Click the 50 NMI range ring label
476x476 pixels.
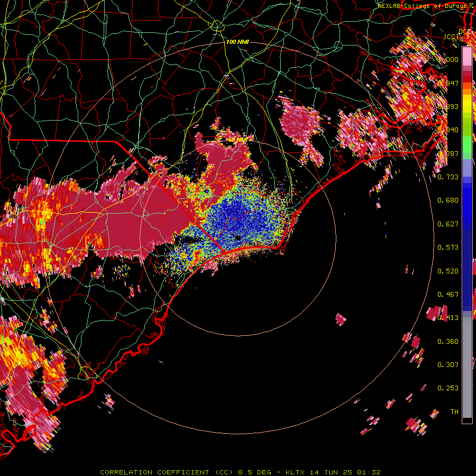(x=238, y=140)
